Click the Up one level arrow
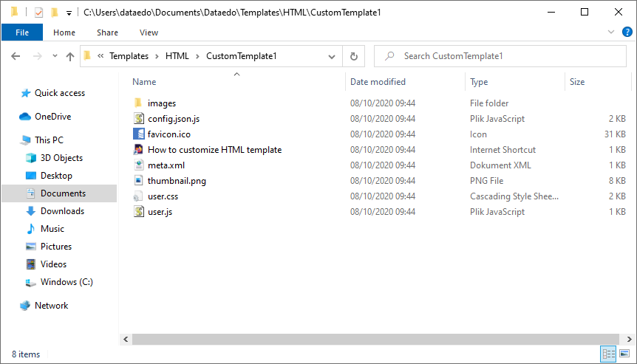637x364 pixels. click(x=70, y=56)
